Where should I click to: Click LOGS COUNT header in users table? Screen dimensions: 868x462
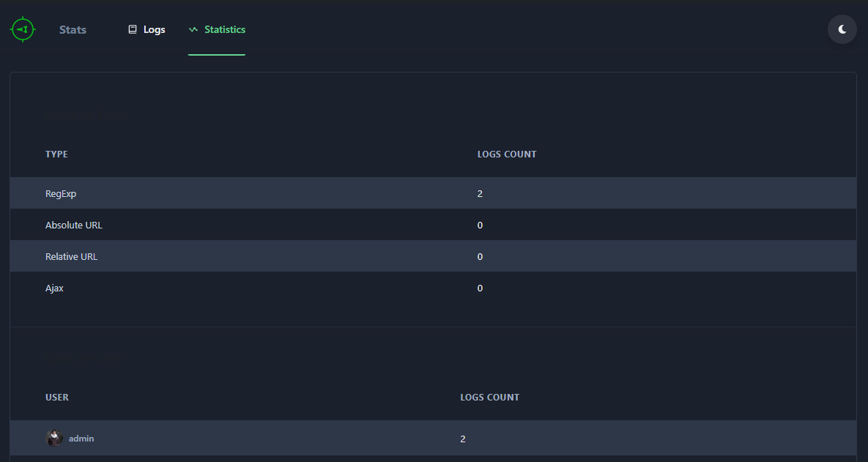point(489,398)
